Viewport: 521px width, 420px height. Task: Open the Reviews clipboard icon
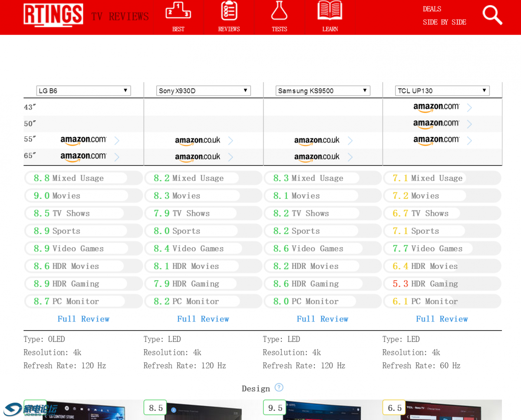tap(229, 12)
